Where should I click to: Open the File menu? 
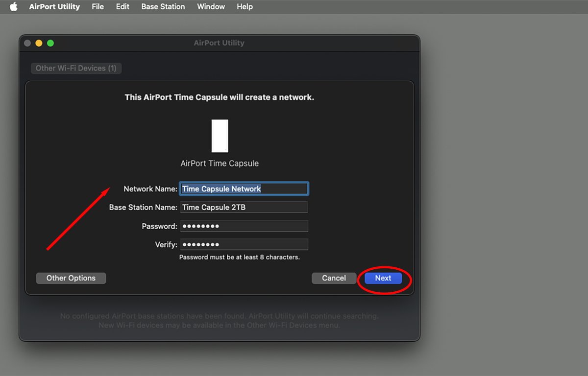pyautogui.click(x=98, y=7)
